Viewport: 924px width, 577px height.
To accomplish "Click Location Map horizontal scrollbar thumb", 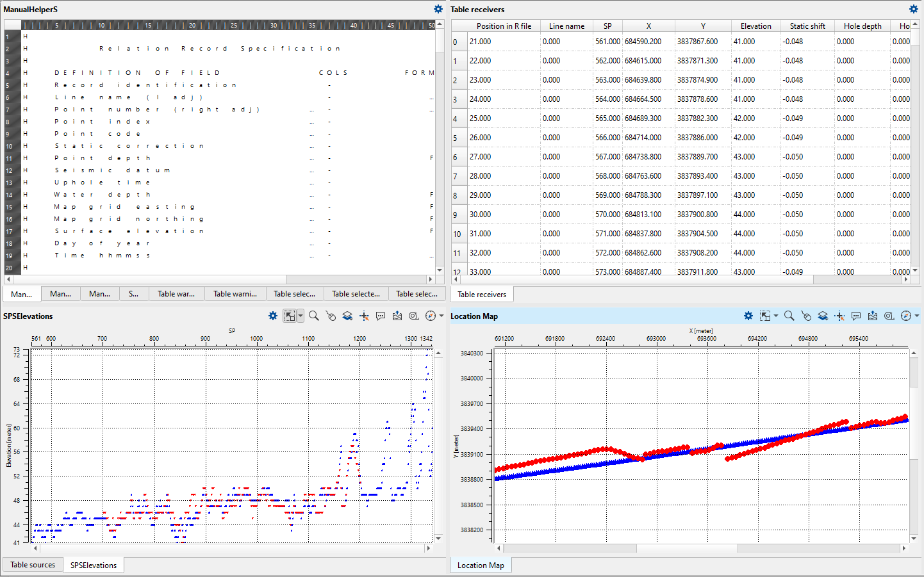I will [687, 548].
